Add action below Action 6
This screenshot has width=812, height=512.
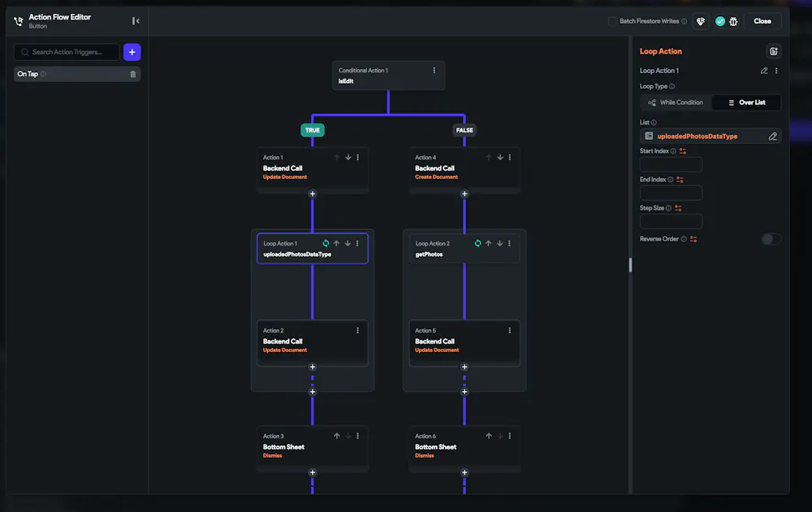[x=464, y=473]
